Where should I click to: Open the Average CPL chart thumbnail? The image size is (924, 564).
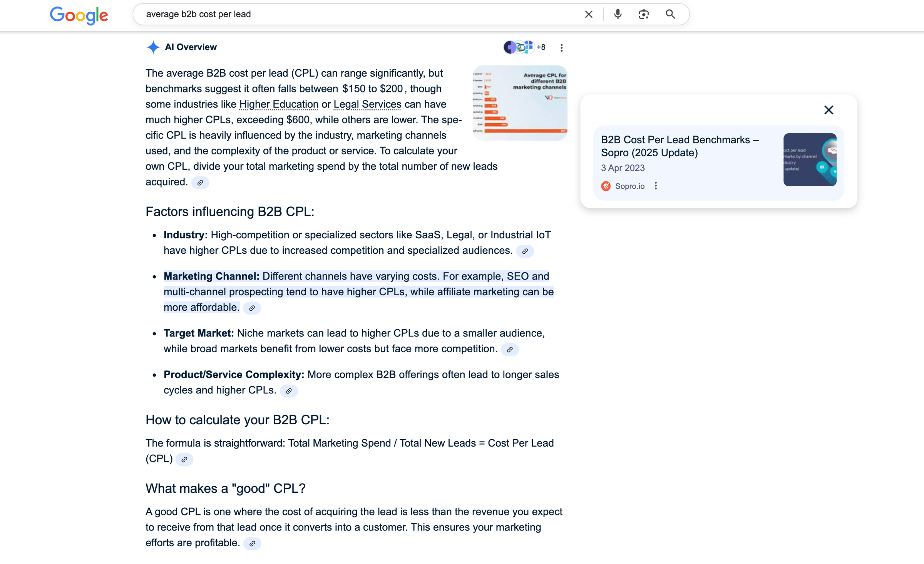pos(520,103)
